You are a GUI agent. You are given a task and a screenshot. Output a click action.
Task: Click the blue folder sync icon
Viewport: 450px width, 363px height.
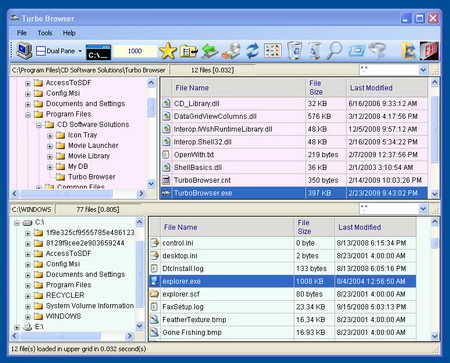click(409, 51)
